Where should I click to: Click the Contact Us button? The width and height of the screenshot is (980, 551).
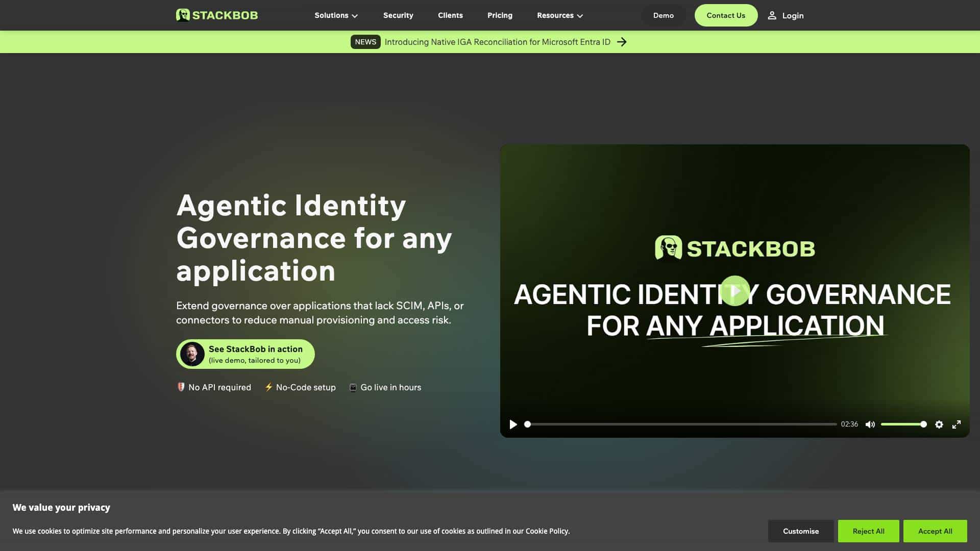click(x=726, y=15)
